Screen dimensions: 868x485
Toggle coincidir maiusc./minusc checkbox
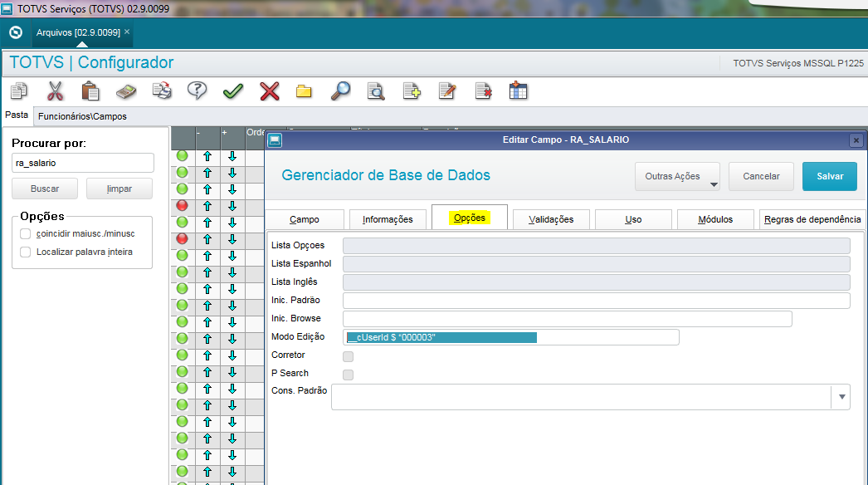[26, 234]
